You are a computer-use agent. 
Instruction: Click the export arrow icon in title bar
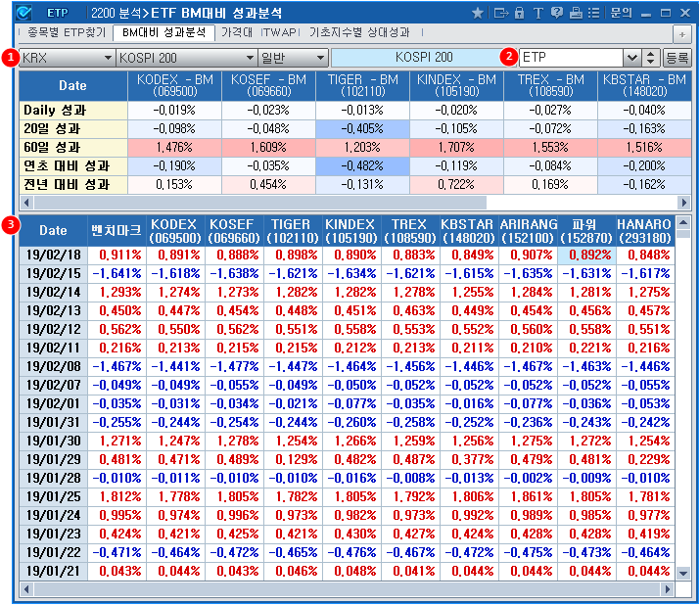pos(500,13)
